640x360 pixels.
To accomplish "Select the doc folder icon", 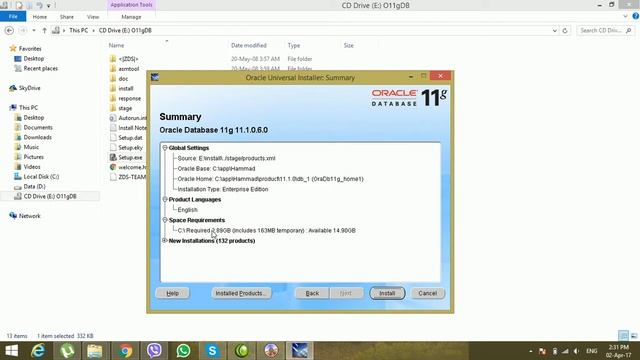I will (x=113, y=78).
